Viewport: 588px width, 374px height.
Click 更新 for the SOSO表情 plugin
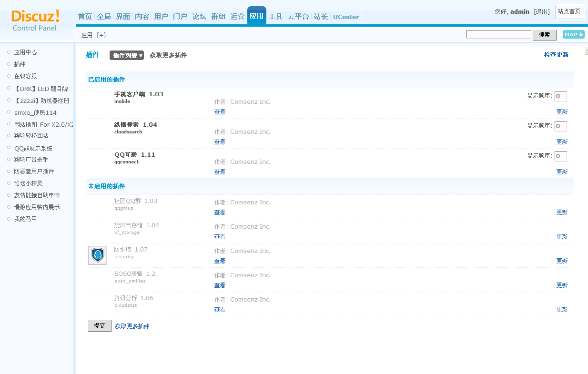[562, 285]
